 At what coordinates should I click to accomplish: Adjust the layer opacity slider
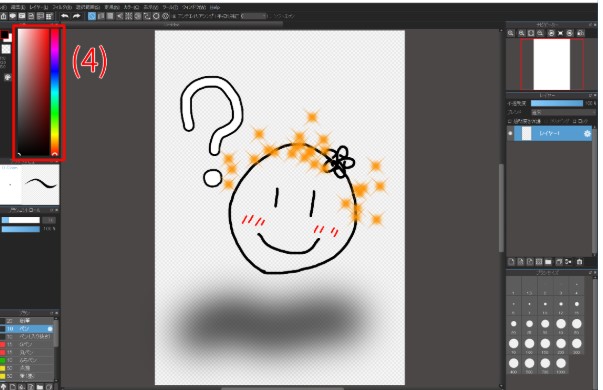tap(557, 103)
